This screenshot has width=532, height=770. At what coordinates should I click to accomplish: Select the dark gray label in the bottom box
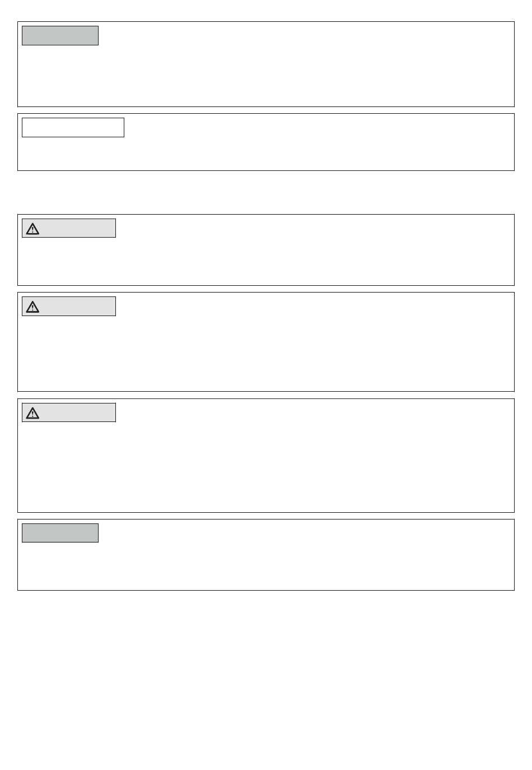pyautogui.click(x=60, y=533)
